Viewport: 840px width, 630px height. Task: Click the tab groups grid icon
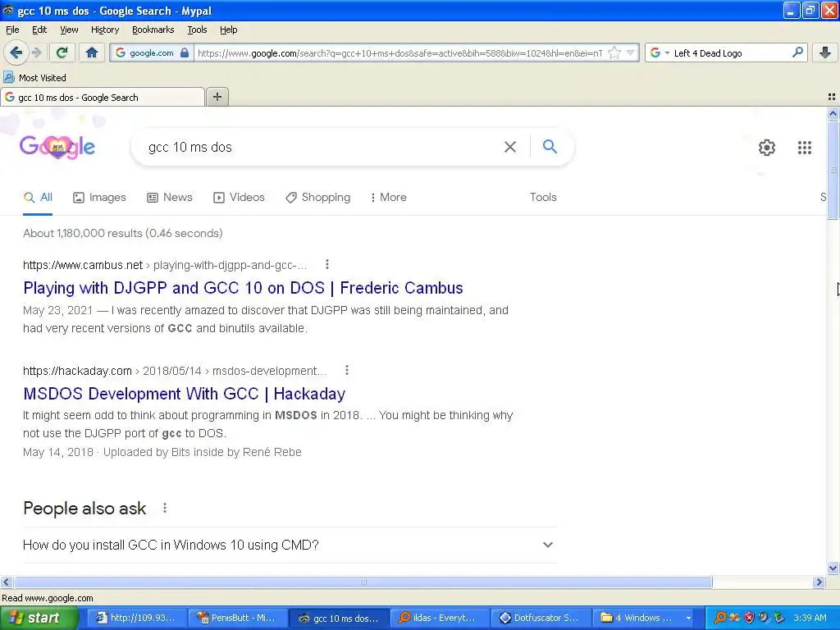[x=832, y=97]
